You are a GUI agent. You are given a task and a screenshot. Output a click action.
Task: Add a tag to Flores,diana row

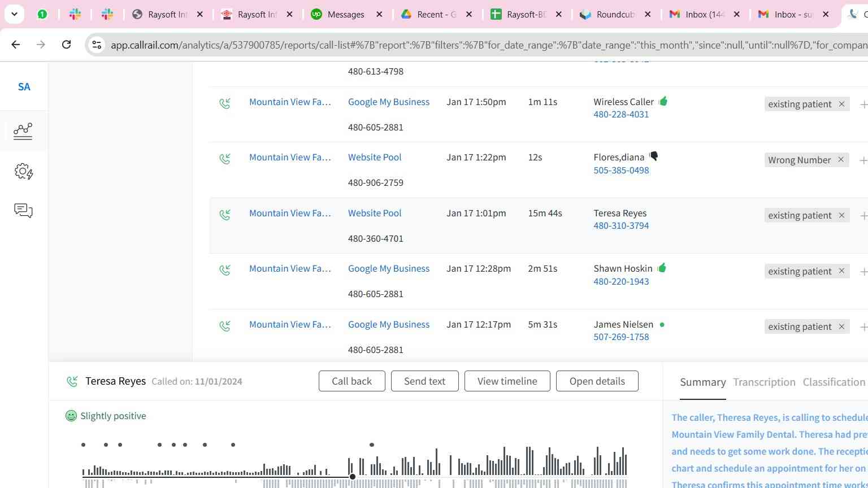[863, 160]
